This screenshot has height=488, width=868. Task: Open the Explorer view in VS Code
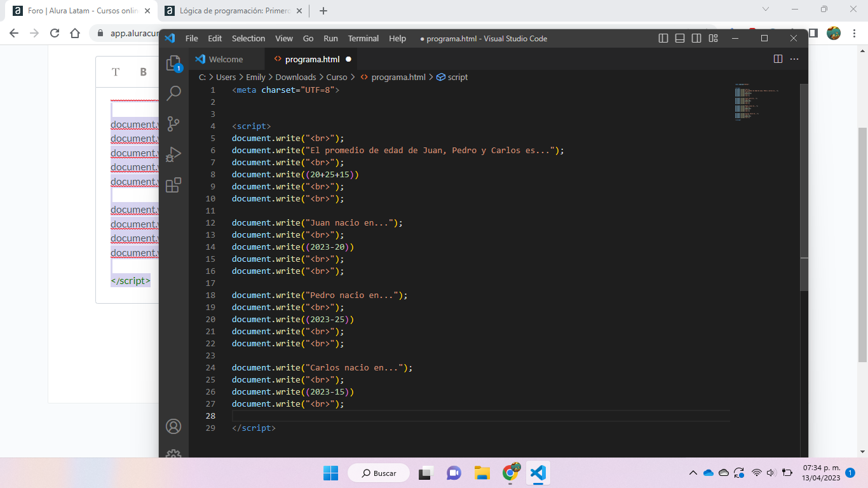173,63
